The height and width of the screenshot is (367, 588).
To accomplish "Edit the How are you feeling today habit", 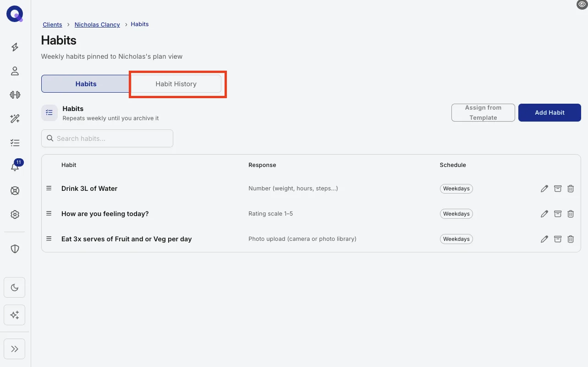I will [544, 214].
